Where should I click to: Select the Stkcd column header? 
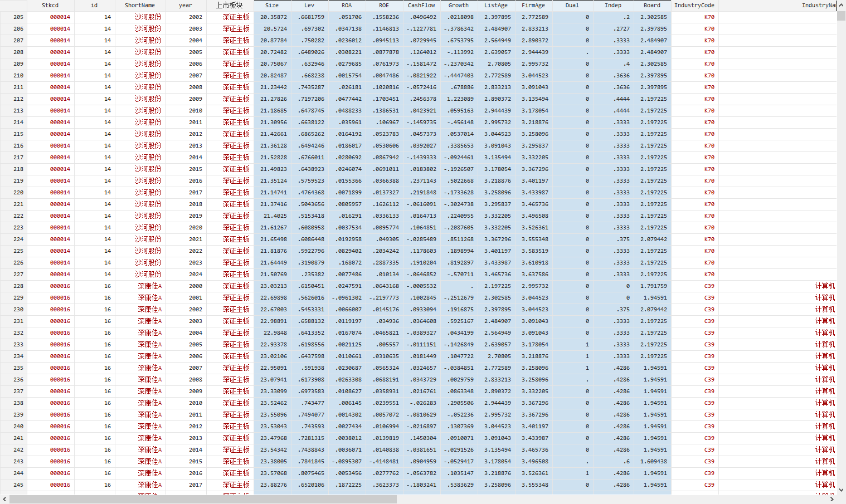(x=50, y=5)
